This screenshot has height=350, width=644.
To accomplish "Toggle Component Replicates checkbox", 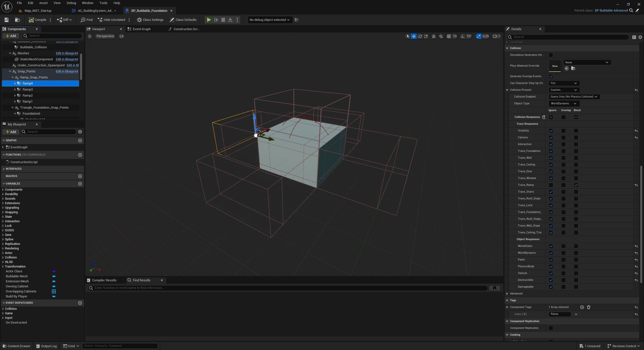I will (551, 328).
